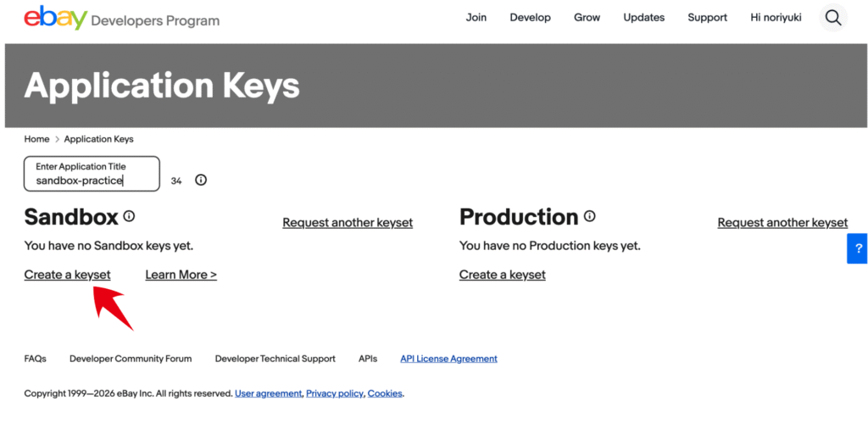Click info icon next to Production heading

[x=590, y=216]
